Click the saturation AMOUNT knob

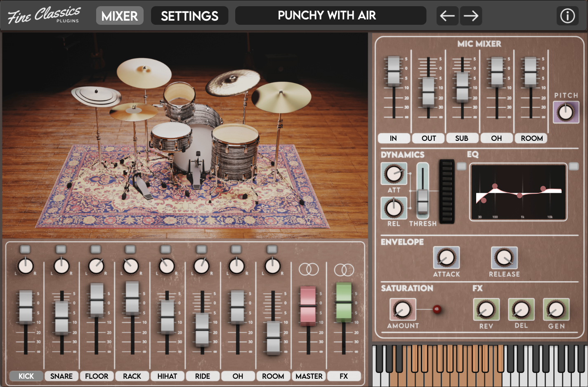click(402, 309)
